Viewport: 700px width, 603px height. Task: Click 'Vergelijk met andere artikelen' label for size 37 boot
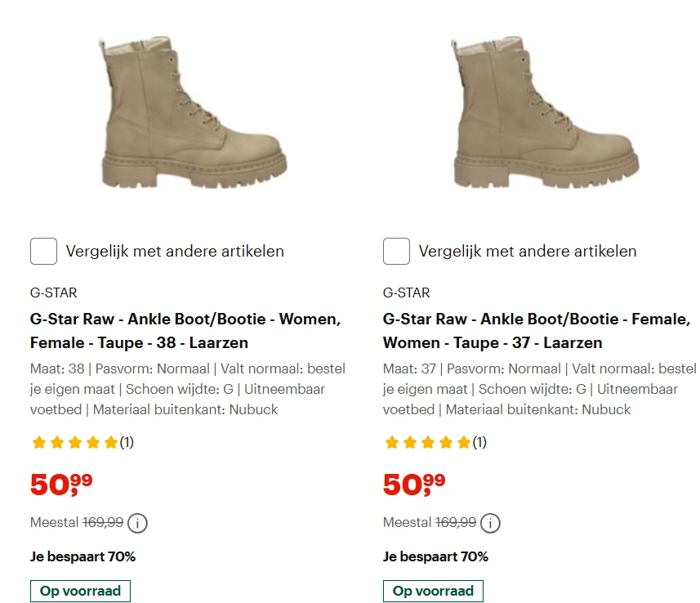coord(528,252)
